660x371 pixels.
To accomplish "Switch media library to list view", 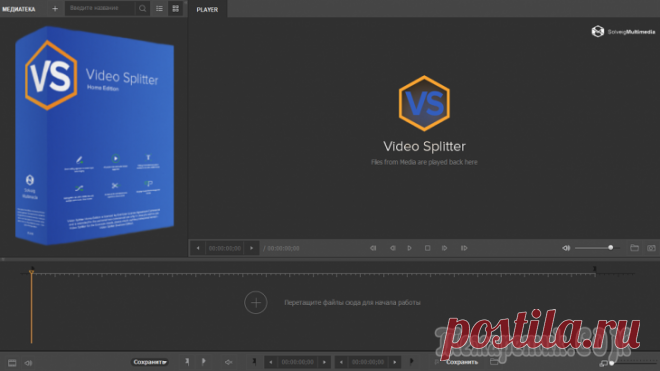I will pos(160,8).
